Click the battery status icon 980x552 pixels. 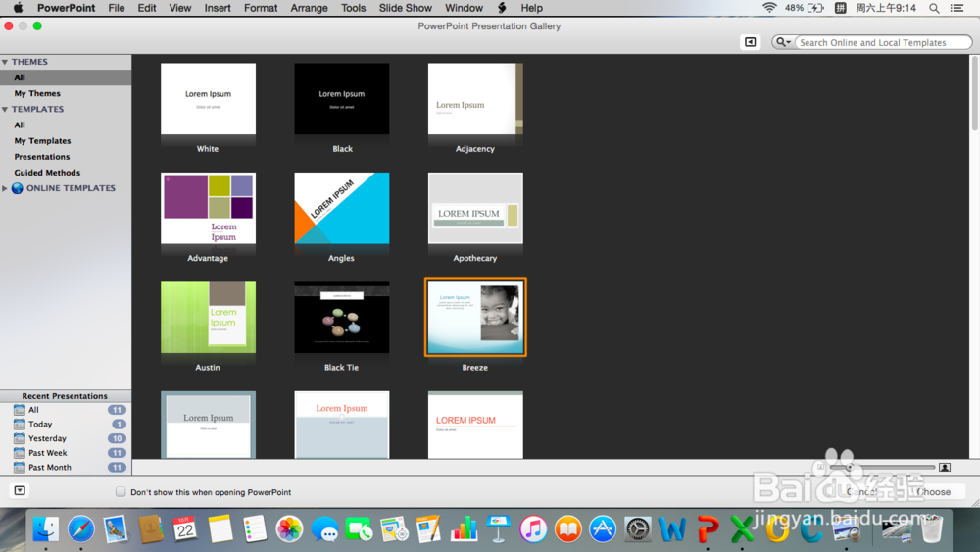pos(815,8)
